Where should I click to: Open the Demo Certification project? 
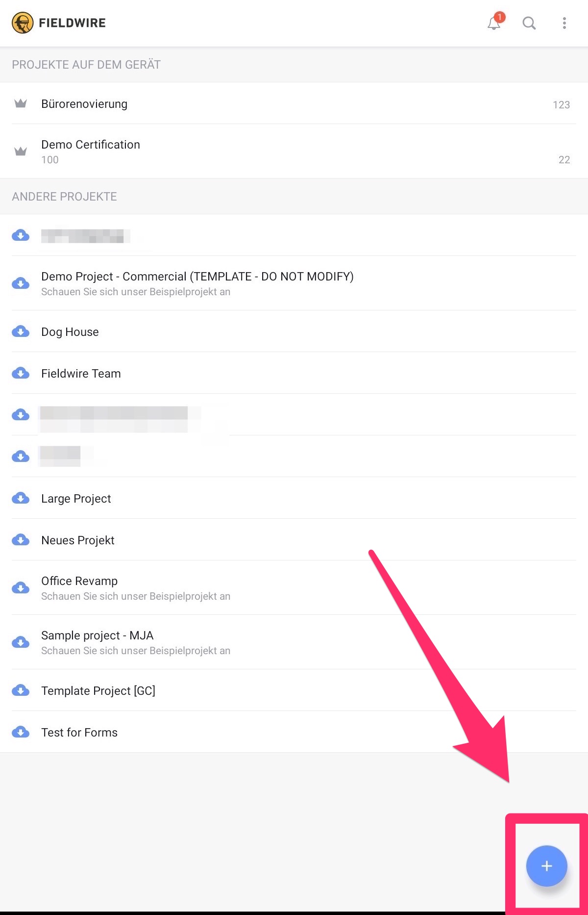pyautogui.click(x=91, y=145)
